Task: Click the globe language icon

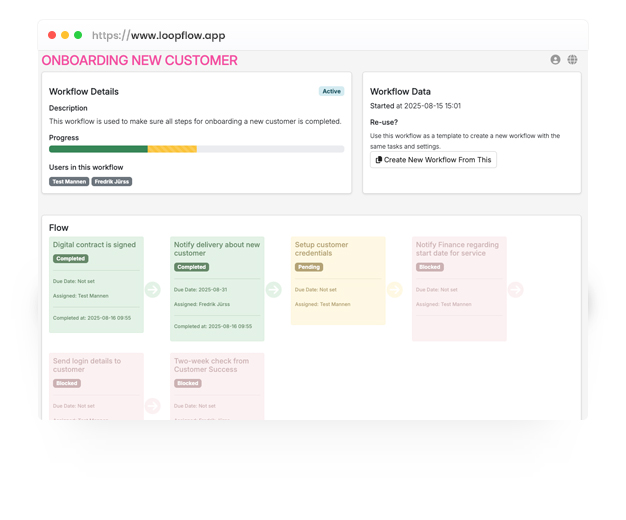Action: click(572, 60)
